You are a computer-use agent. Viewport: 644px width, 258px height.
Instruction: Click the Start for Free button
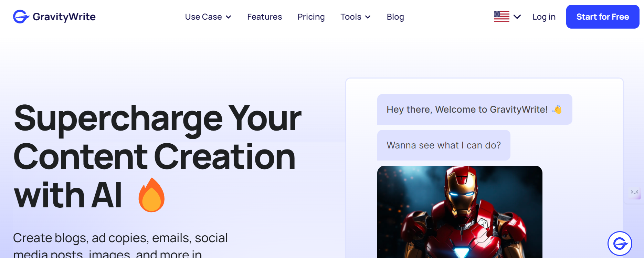pyautogui.click(x=603, y=17)
